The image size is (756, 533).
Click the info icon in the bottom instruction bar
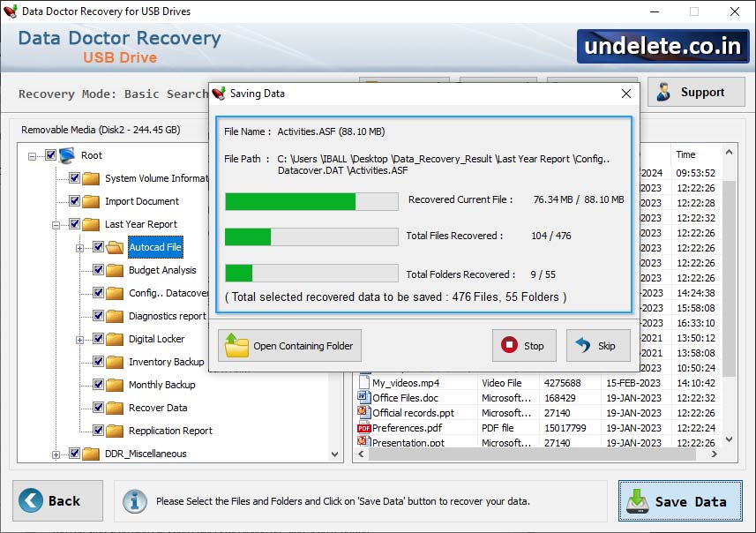coord(135,501)
